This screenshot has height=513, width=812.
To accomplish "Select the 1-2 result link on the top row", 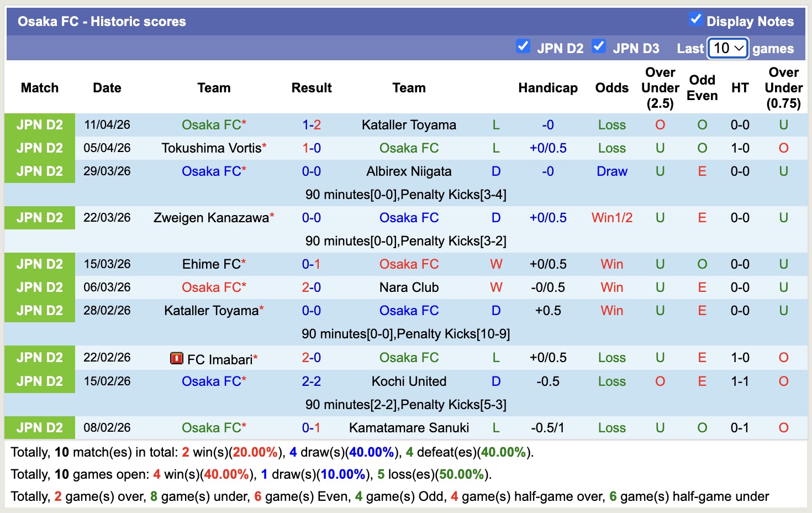I will (x=312, y=124).
